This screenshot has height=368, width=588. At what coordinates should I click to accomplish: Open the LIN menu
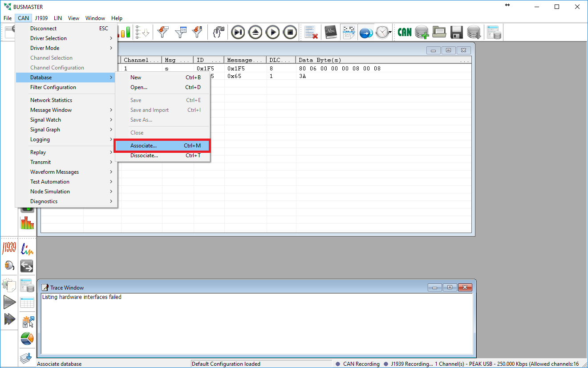pyautogui.click(x=58, y=18)
